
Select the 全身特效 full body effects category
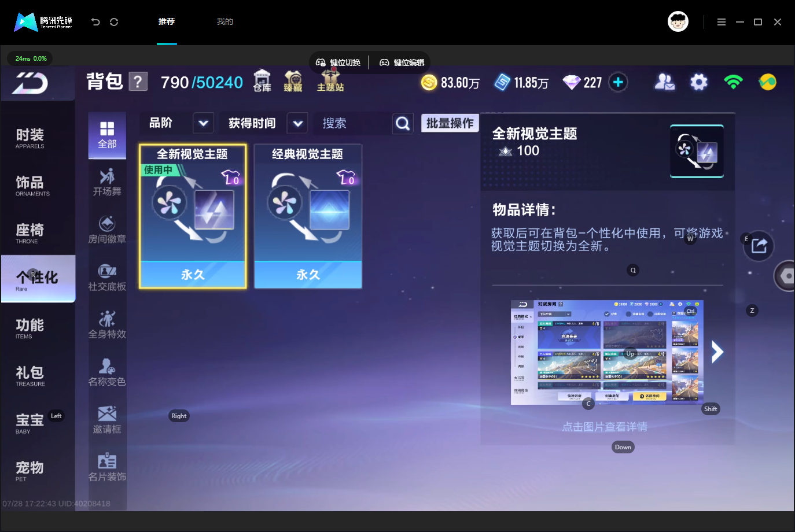107,325
